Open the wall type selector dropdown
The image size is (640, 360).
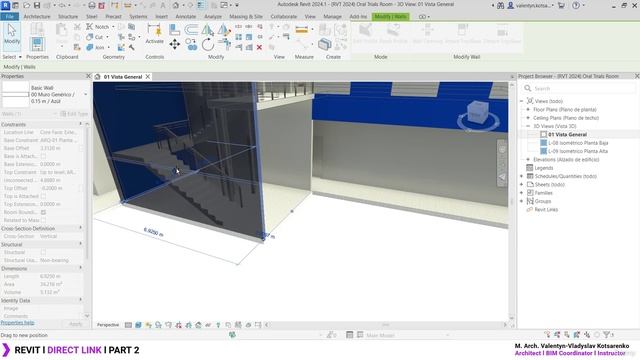pyautogui.click(x=86, y=95)
